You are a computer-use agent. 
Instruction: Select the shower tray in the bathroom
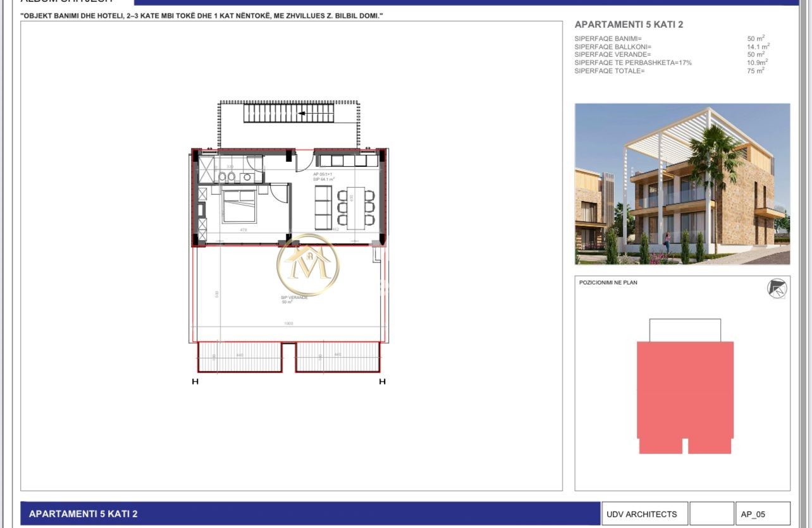coord(207,169)
